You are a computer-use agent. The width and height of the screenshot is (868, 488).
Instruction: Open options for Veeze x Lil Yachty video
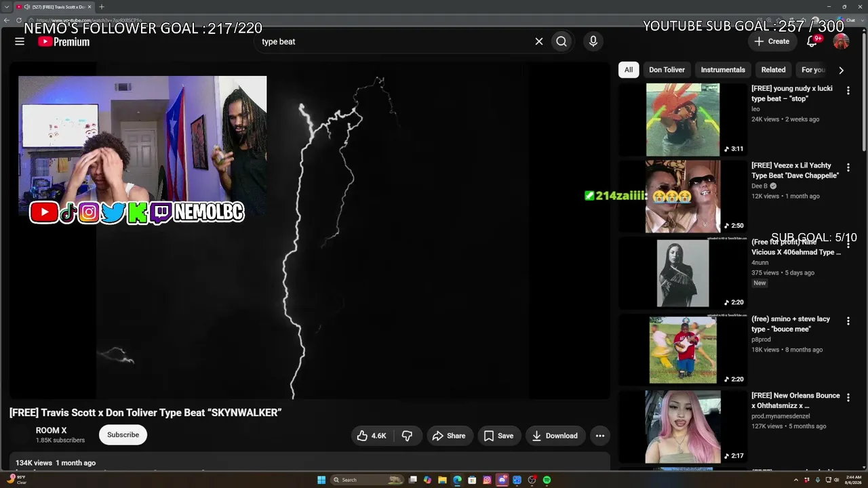pos(848,167)
